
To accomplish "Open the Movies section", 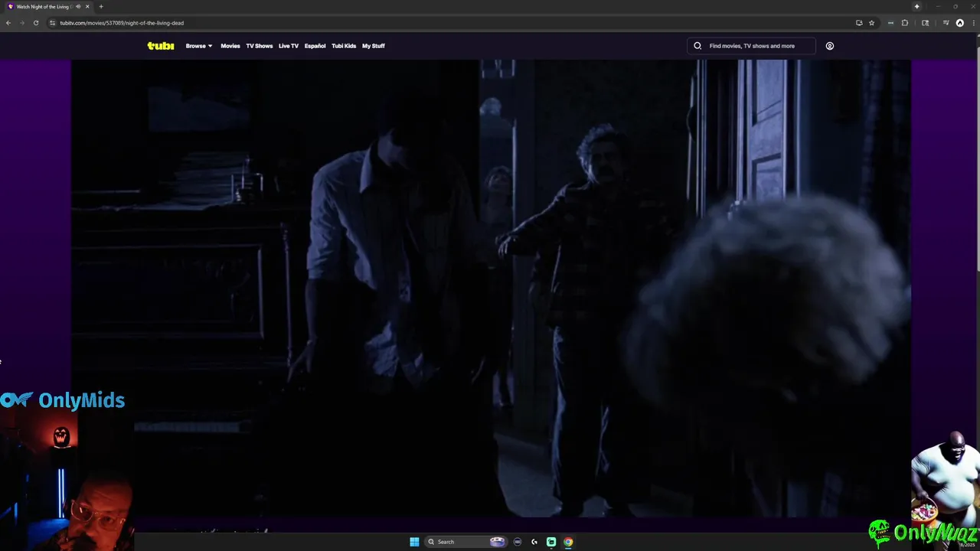I will [230, 46].
